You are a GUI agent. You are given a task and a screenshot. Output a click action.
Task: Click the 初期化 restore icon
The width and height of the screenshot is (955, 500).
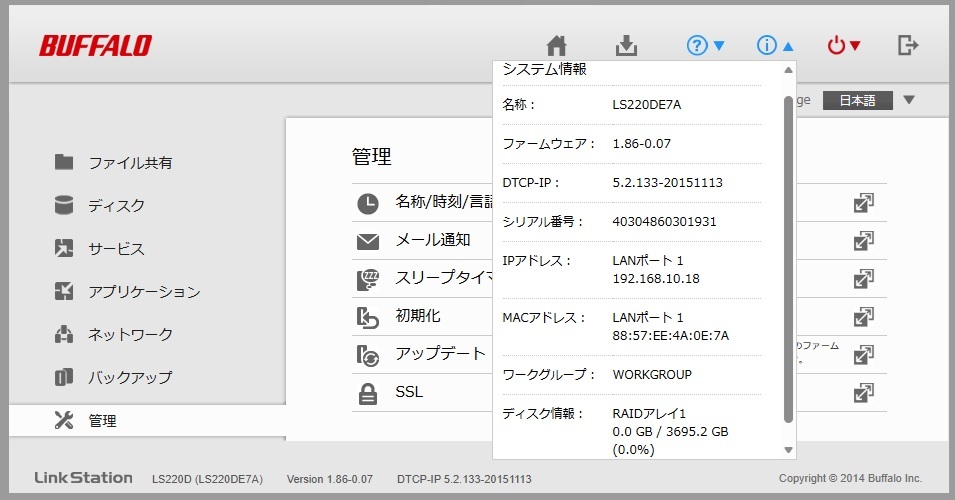tap(368, 318)
